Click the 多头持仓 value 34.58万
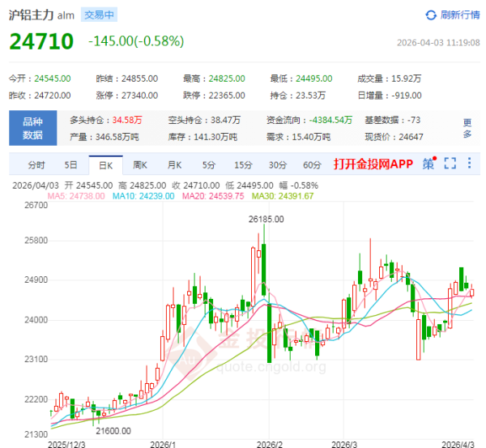This screenshot has height=448, width=486. coord(127,120)
